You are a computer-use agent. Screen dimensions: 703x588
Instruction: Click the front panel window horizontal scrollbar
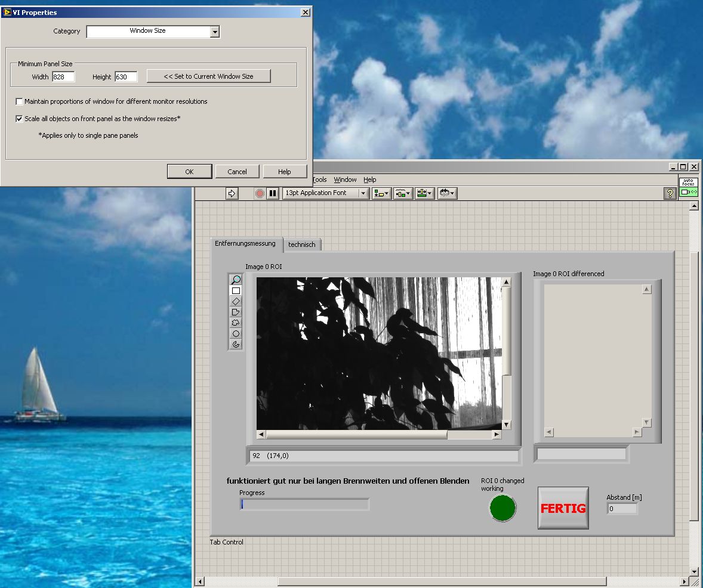tap(442, 581)
